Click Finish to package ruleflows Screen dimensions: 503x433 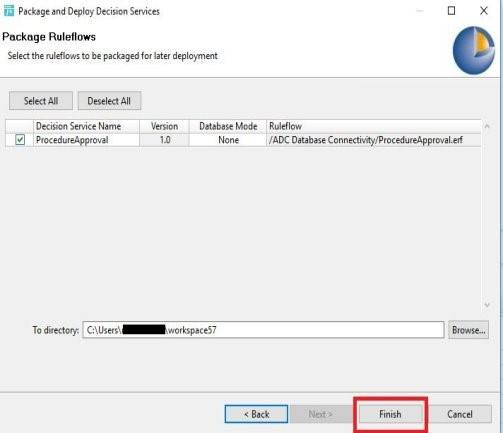point(390,414)
